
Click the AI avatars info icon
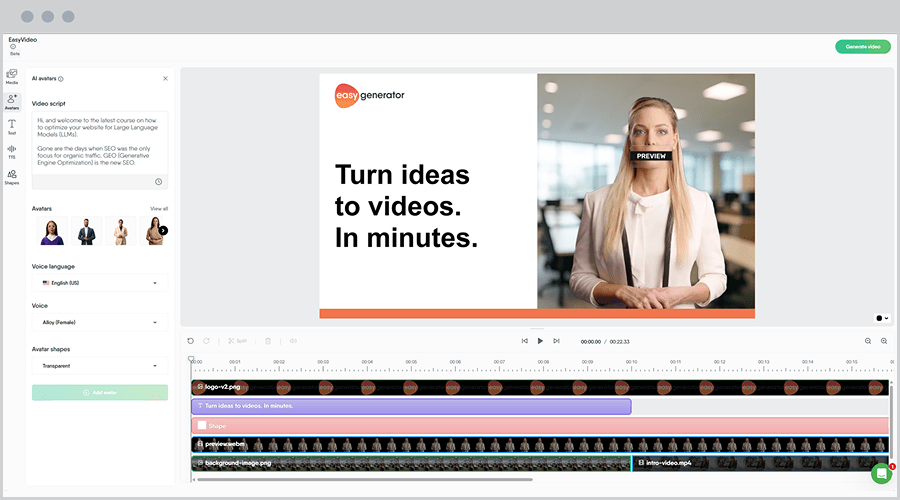61,78
